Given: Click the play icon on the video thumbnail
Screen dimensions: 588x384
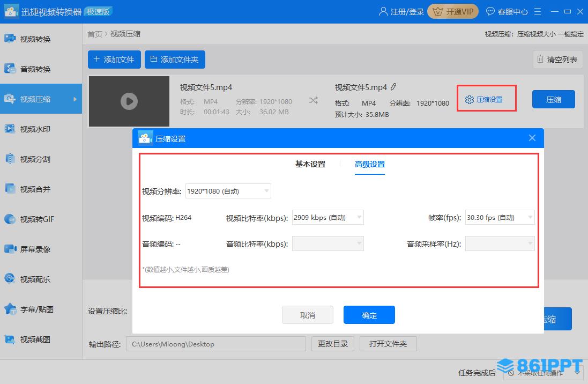Looking at the screenshot, I should pos(129,101).
